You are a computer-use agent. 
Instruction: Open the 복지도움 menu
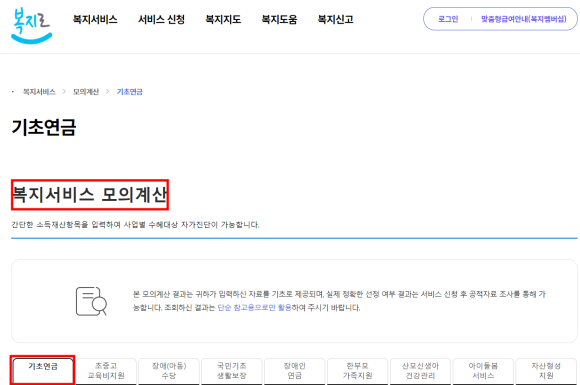(279, 19)
